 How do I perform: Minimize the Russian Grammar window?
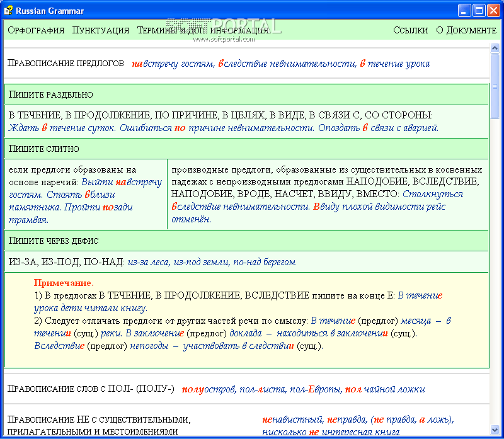pyautogui.click(x=464, y=11)
